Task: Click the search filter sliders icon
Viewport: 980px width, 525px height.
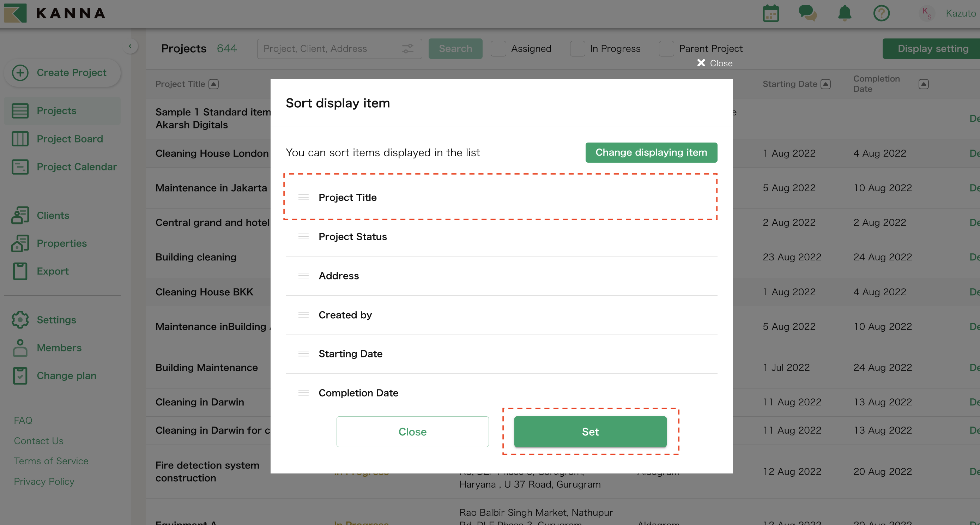Action: (407, 49)
